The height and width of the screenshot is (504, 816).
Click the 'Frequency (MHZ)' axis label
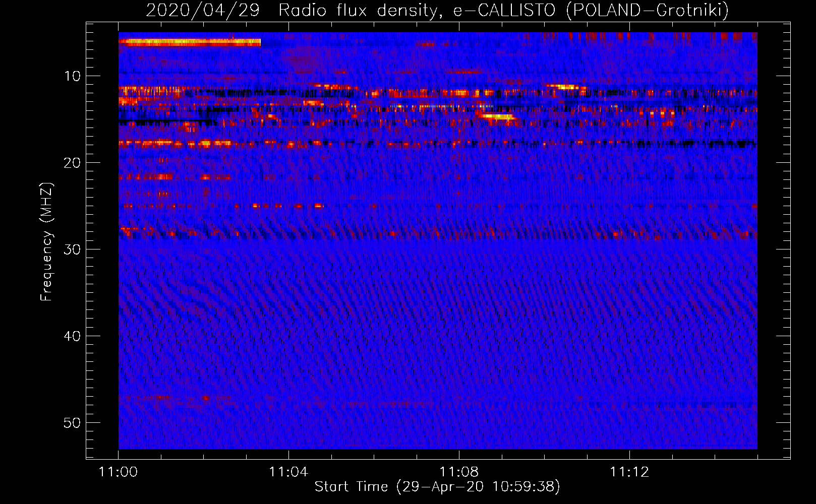pyautogui.click(x=46, y=242)
